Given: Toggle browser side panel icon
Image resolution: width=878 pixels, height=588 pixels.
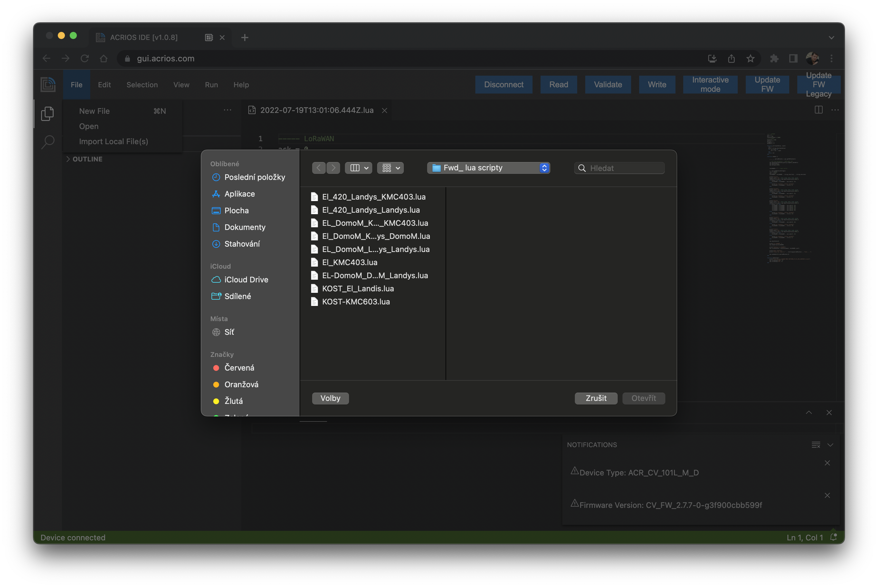Looking at the screenshot, I should pyautogui.click(x=793, y=58).
